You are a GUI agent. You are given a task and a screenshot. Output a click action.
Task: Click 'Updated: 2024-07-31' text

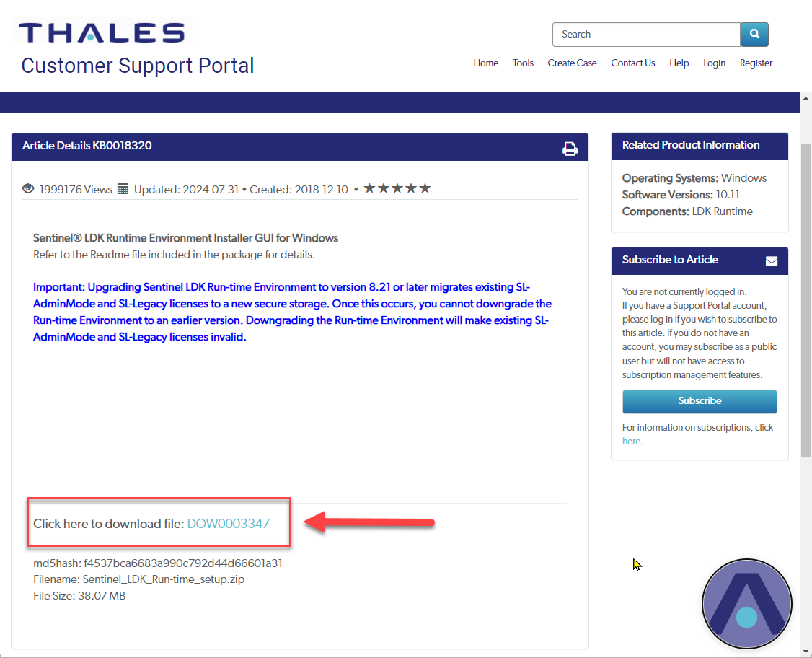tap(186, 189)
